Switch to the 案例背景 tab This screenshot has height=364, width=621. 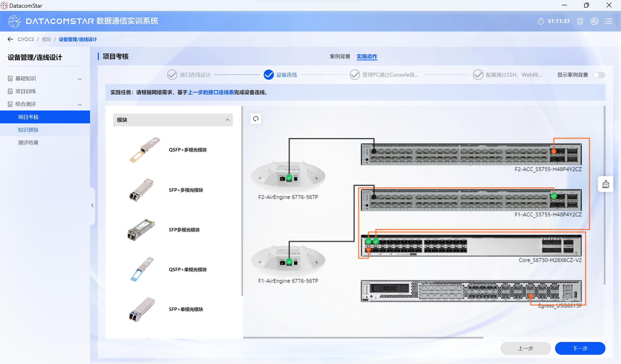tap(340, 56)
